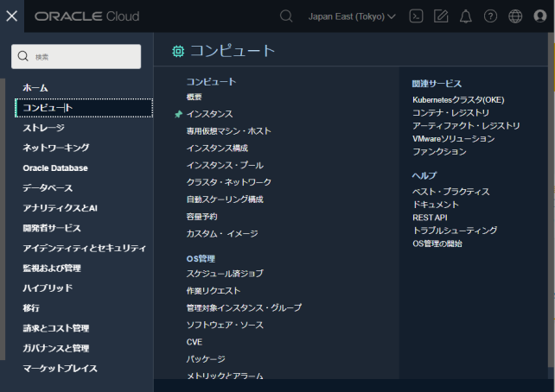Screen dimensions: 555x392
Task: Select ネットワーキング in the left menu
Action: click(56, 148)
